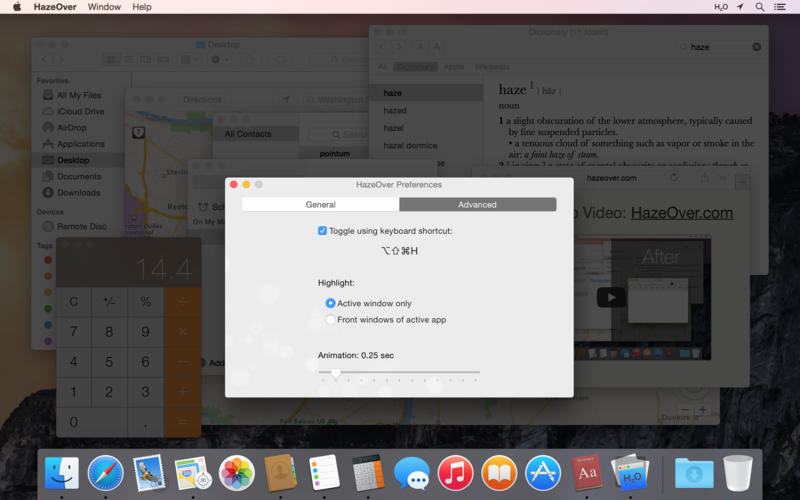800x500 pixels.
Task: Switch to the Advanced tab
Action: [x=478, y=205]
